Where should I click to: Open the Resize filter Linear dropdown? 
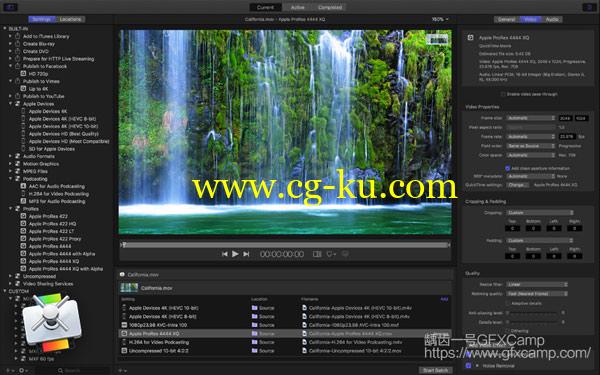(537, 284)
